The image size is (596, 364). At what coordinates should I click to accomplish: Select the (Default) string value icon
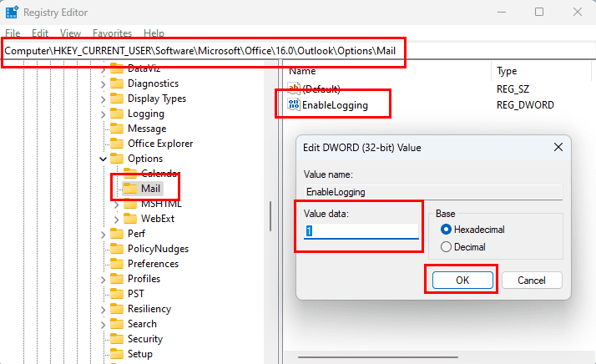pos(293,88)
